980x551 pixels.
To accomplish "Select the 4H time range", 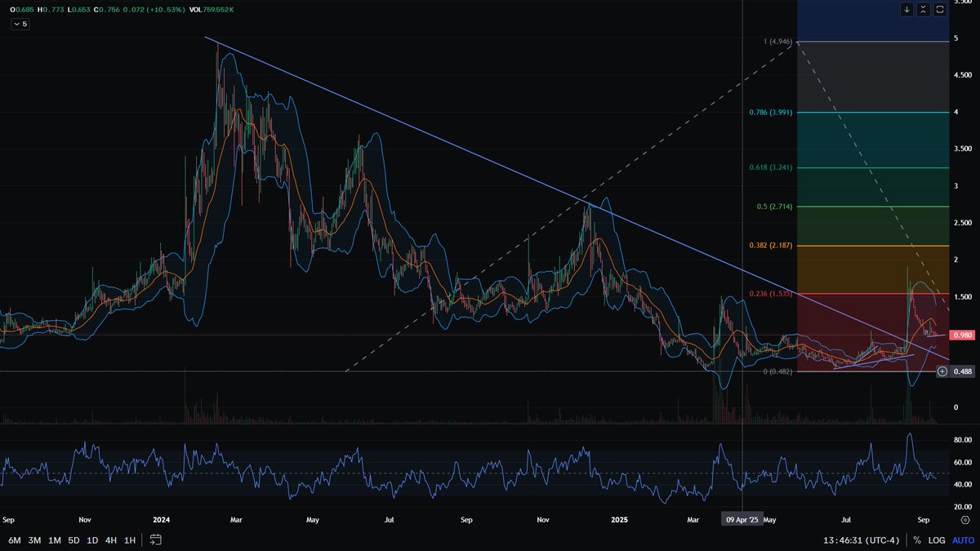I will [x=111, y=540].
